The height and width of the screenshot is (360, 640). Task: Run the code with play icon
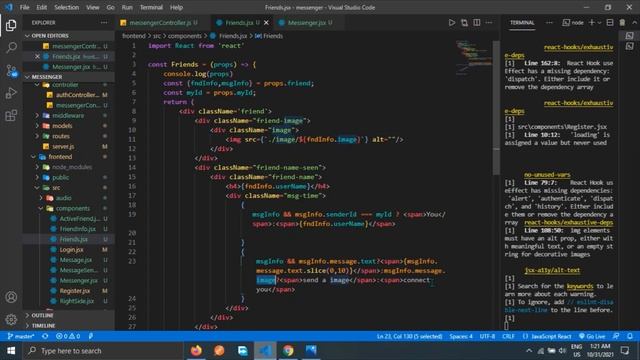(451, 22)
